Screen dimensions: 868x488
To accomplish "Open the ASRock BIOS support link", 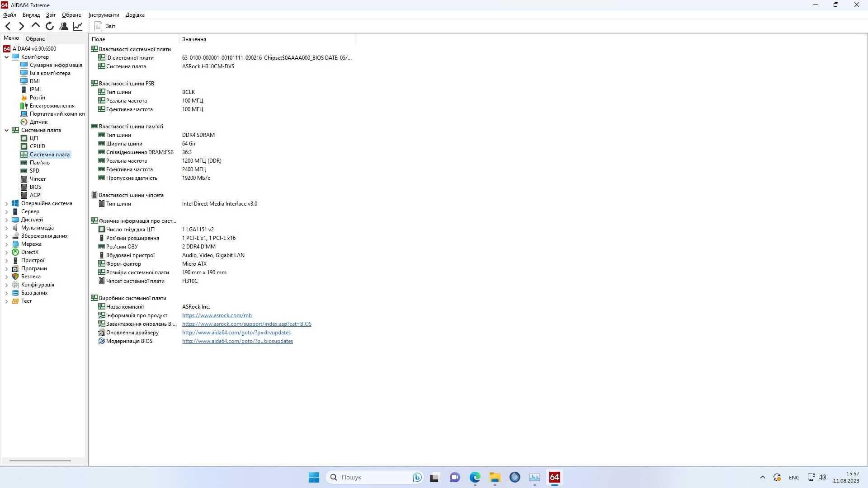I will 246,324.
